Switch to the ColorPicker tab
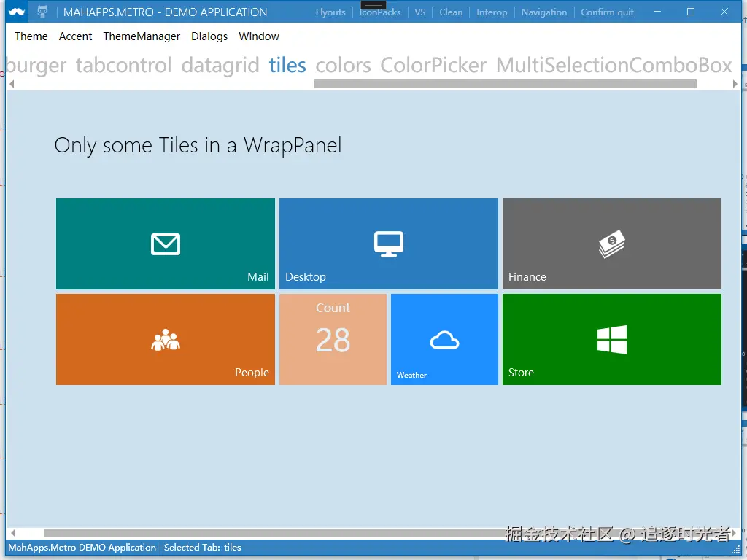Viewport: 747px width, 560px height. (433, 65)
